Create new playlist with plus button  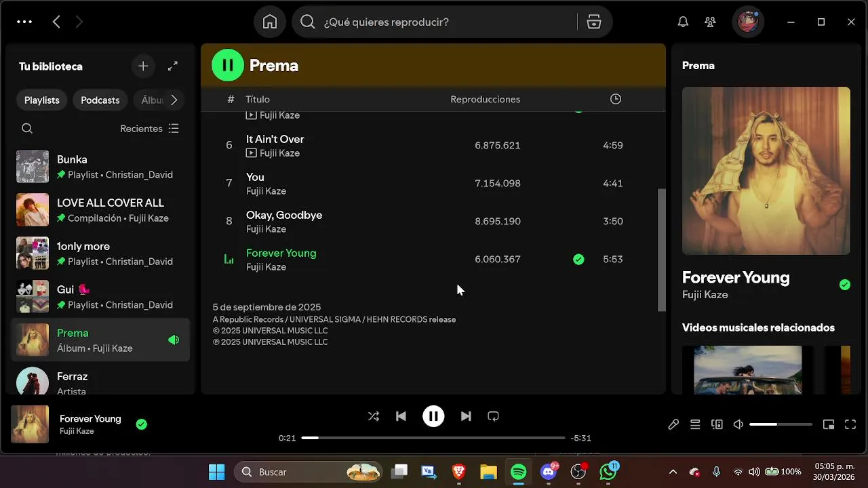pyautogui.click(x=143, y=66)
